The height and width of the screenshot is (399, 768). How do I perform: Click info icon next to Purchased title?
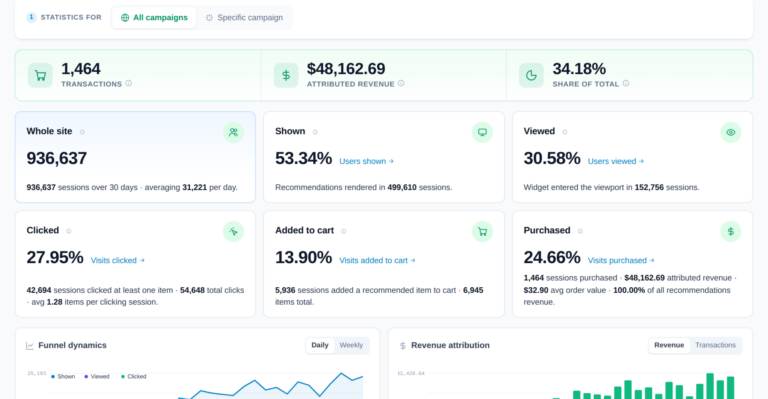point(580,231)
